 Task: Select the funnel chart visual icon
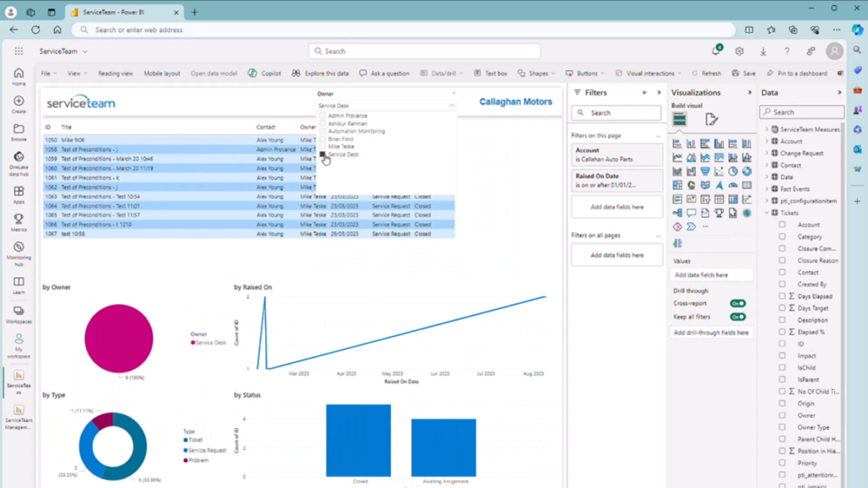click(x=704, y=171)
